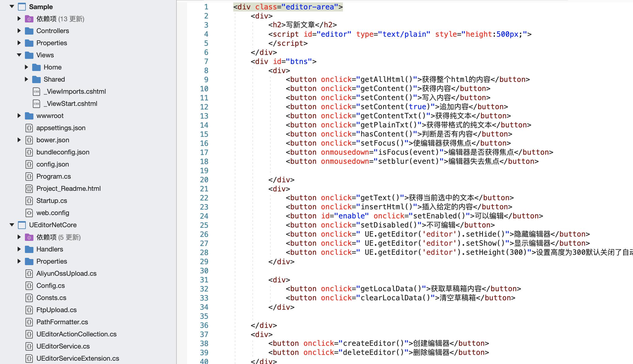Collapse the UEditorNetCore project node
This screenshot has width=633, height=364.
(x=12, y=225)
